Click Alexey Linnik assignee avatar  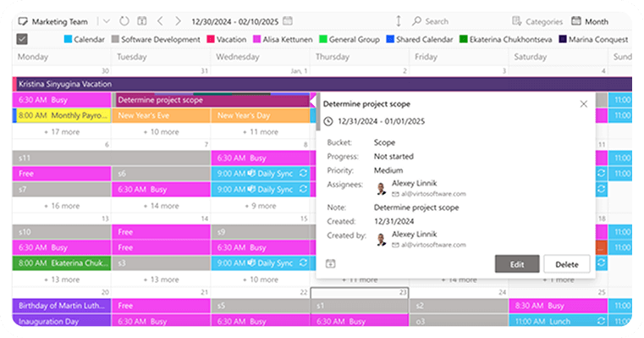[381, 189]
